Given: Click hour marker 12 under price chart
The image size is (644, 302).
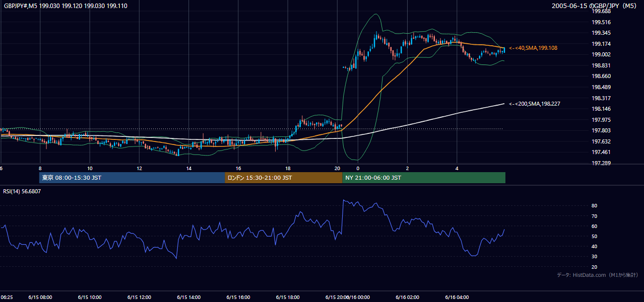Looking at the screenshot, I should click(x=139, y=168).
